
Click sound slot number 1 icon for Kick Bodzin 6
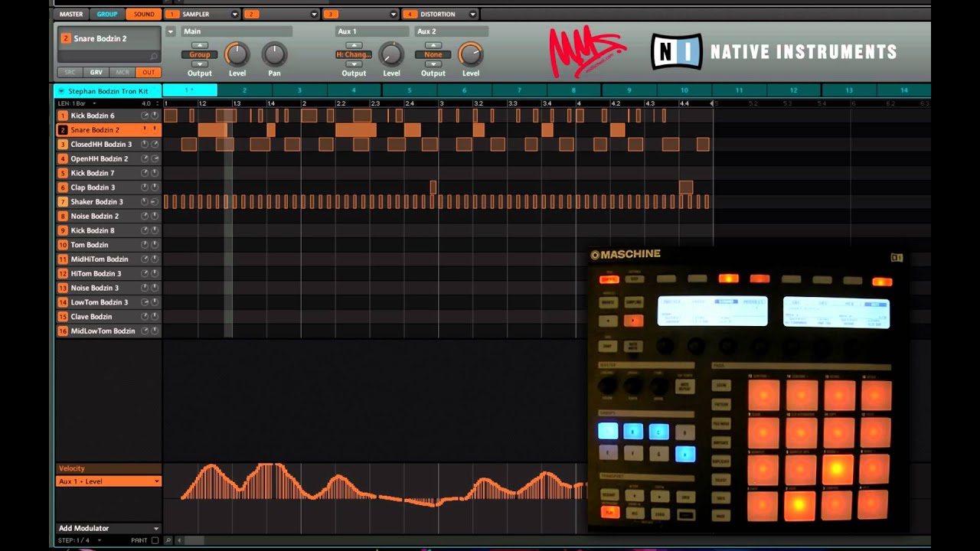pos(63,116)
